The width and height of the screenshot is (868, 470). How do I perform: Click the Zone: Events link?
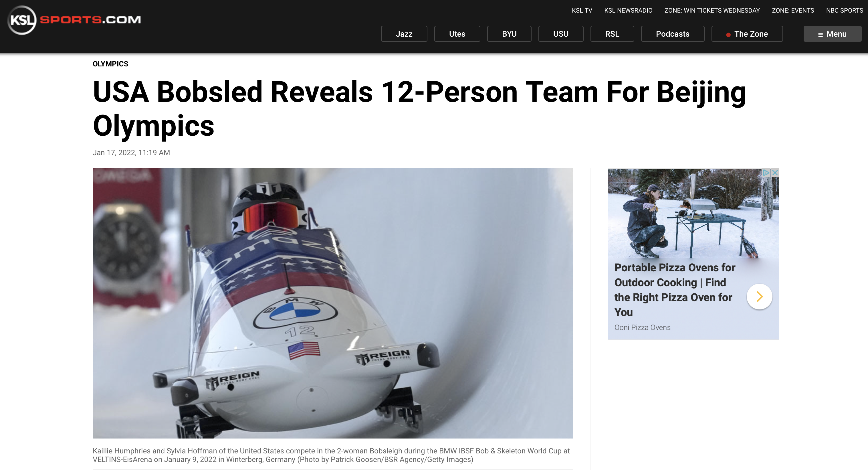[x=793, y=11]
